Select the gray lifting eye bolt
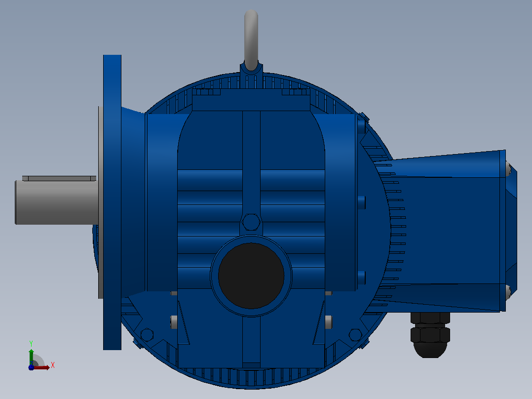 251,40
